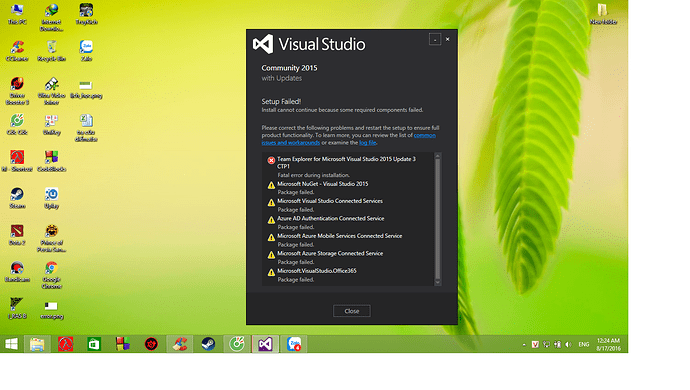Click the scroll up arrow in the error list

437,156
